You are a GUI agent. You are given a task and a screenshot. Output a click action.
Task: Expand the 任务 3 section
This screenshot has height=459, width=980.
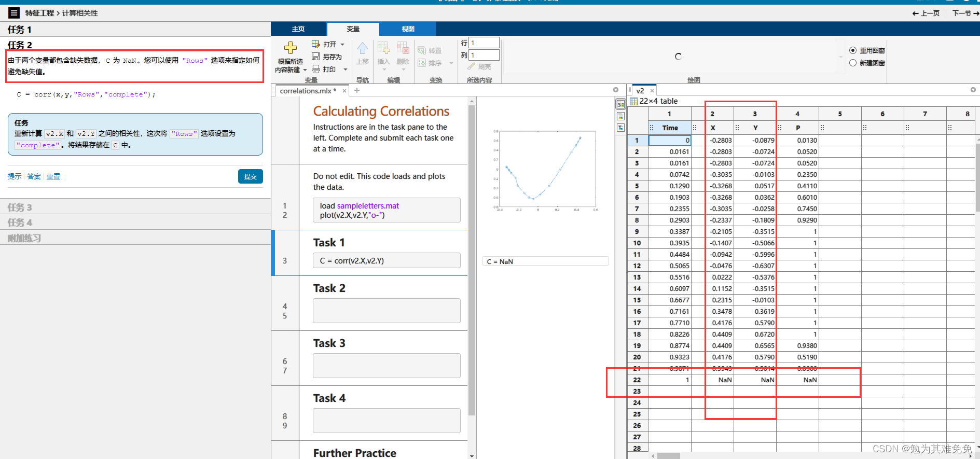tap(135, 207)
